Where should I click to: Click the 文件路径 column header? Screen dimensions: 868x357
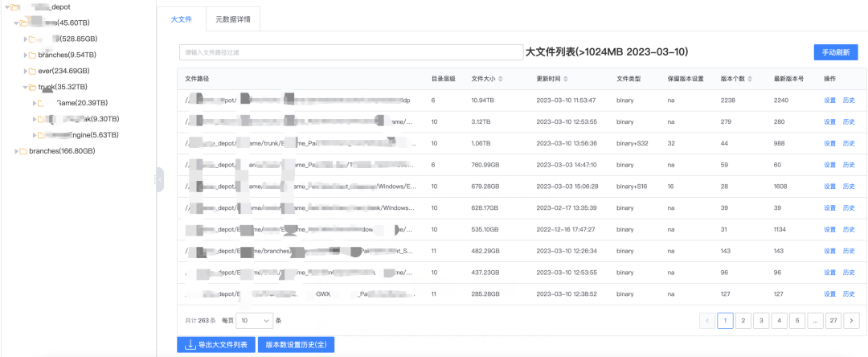pos(197,79)
